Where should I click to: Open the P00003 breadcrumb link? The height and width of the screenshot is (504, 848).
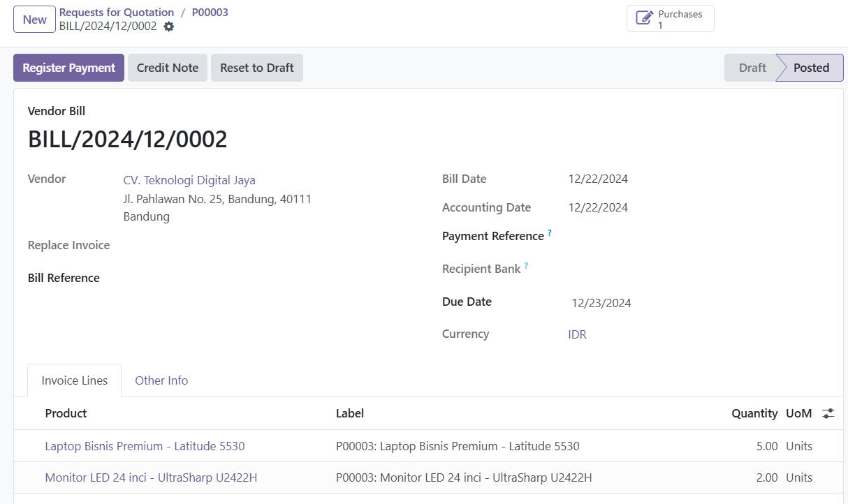click(210, 13)
